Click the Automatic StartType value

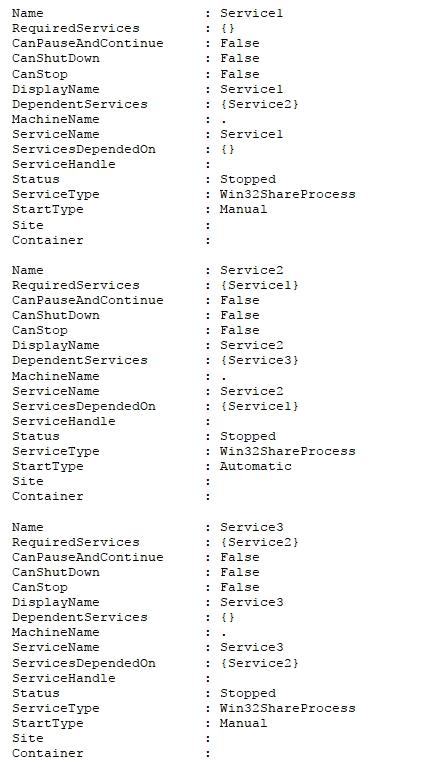255,466
